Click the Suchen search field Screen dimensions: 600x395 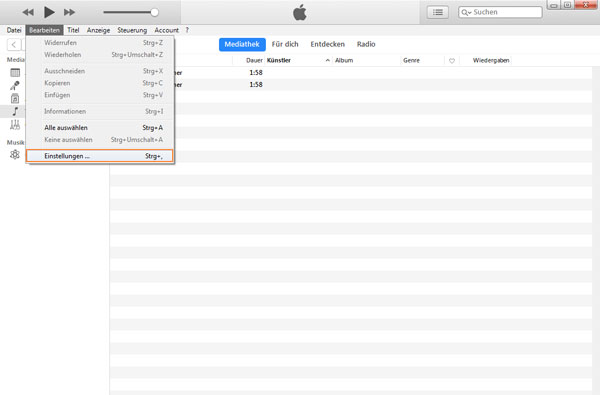point(500,12)
